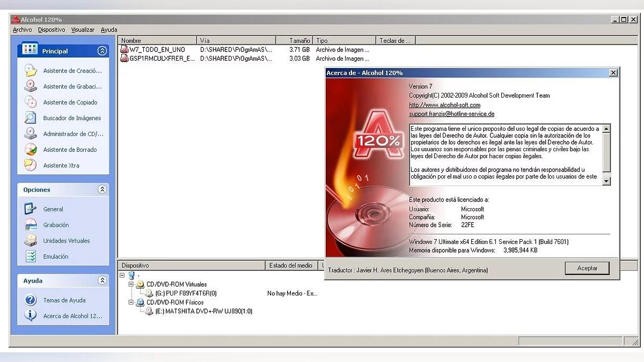The image size is (644, 362).
Task: Open the Asistente de Copiado icon
Action: [x=31, y=102]
